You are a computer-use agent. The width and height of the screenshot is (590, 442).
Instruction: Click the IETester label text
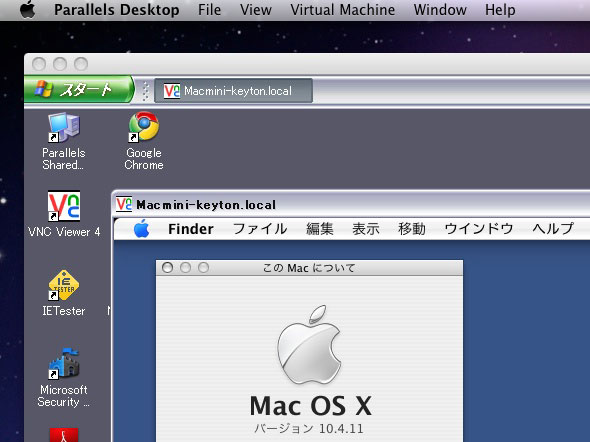(x=64, y=311)
